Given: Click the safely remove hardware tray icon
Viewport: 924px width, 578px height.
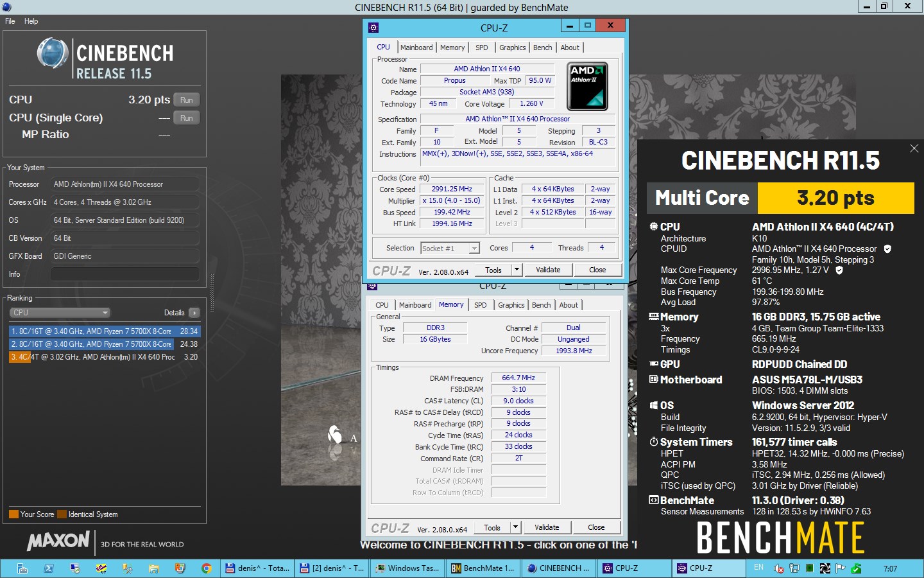Looking at the screenshot, I should coord(855,568).
